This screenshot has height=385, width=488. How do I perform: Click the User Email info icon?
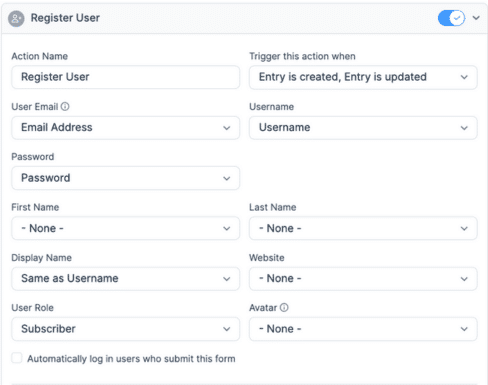tap(65, 106)
